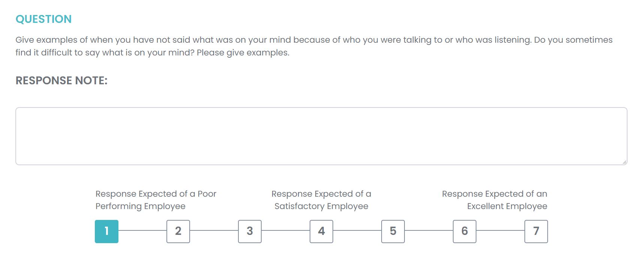The image size is (644, 257).
Task: Click the text area resize handle
Action: tap(624, 162)
